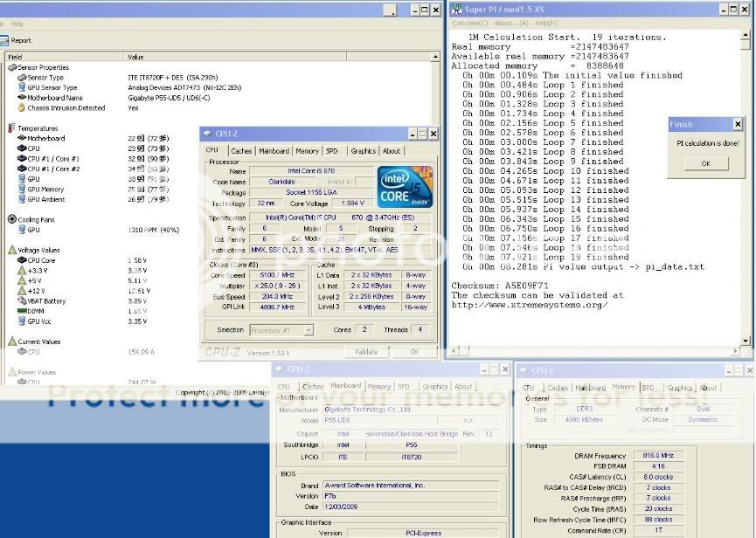Click the BIOS Version field F7b
The width and height of the screenshot is (756, 538).
[410, 496]
